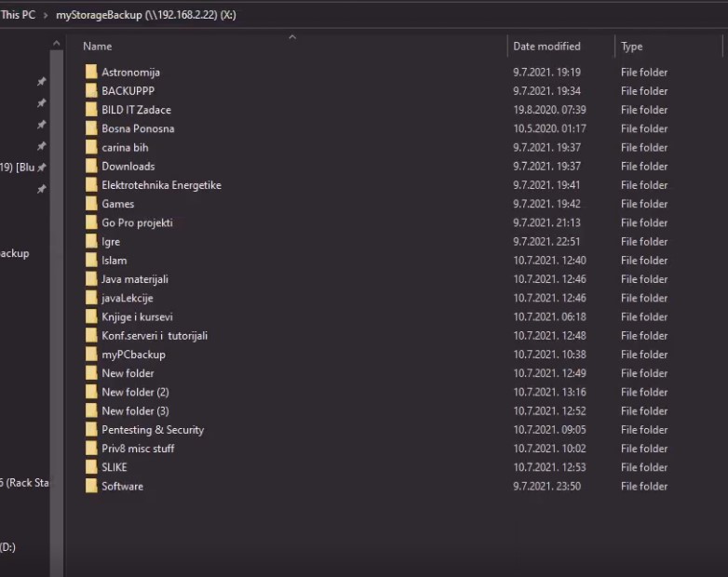Click the Islam folder icon

(91, 261)
